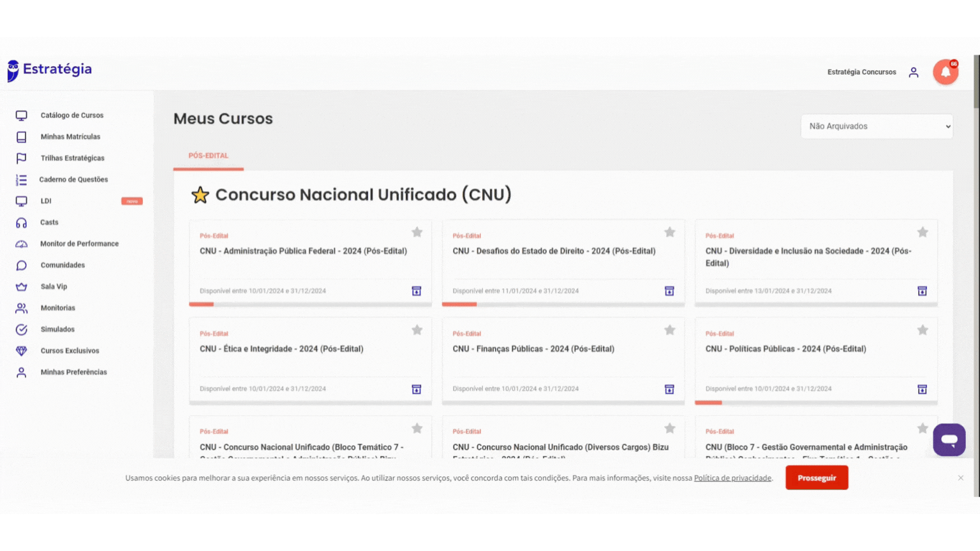Image resolution: width=980 pixels, height=551 pixels.
Task: Click the 'Meus Cursos' heading
Action: (x=223, y=119)
